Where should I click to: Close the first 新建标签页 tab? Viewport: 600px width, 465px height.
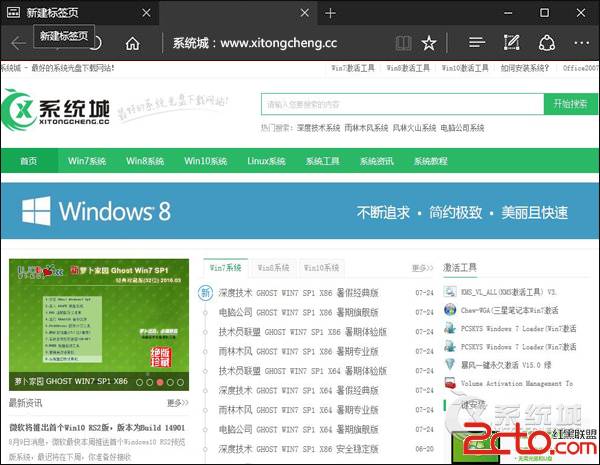tap(146, 13)
